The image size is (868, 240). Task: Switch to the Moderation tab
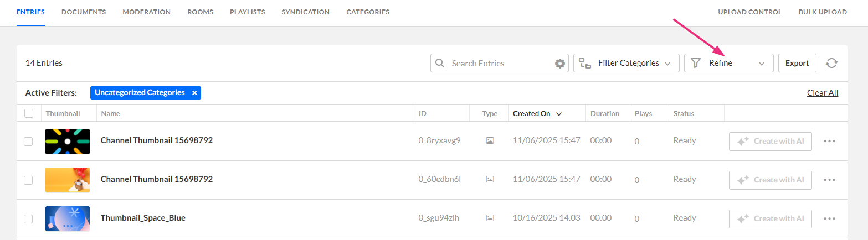pyautogui.click(x=146, y=12)
